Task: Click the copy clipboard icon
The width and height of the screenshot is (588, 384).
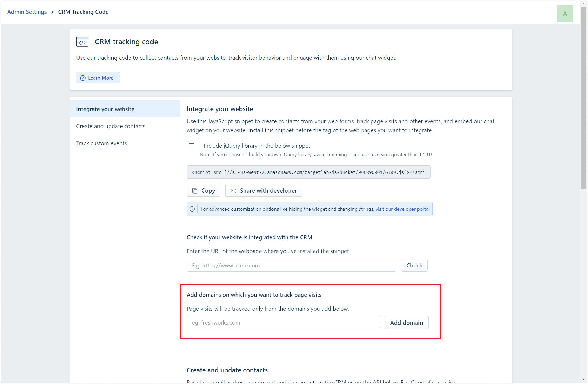Action: click(x=195, y=191)
